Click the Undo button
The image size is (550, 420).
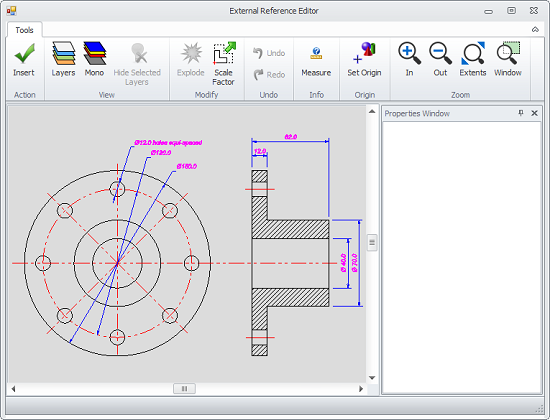tap(269, 53)
